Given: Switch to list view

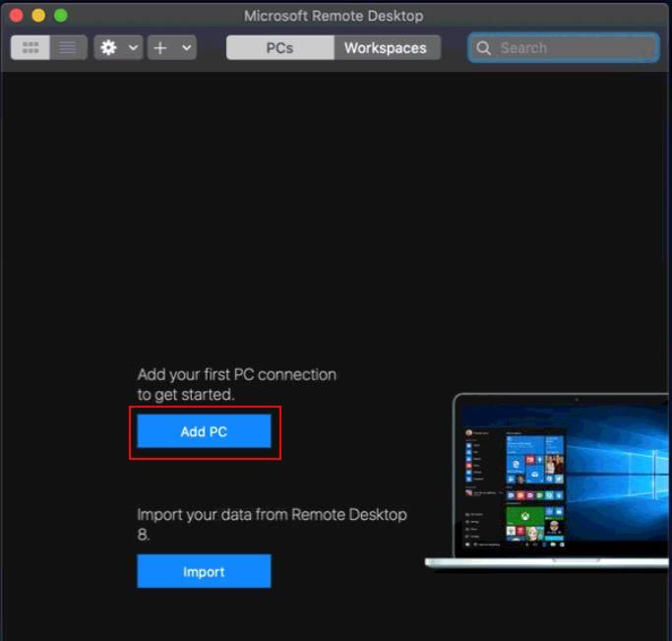Looking at the screenshot, I should (x=68, y=47).
